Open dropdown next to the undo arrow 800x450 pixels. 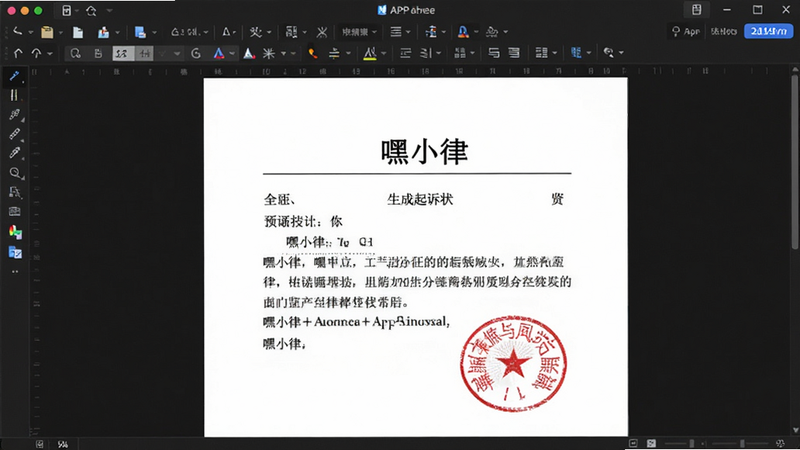click(31, 32)
